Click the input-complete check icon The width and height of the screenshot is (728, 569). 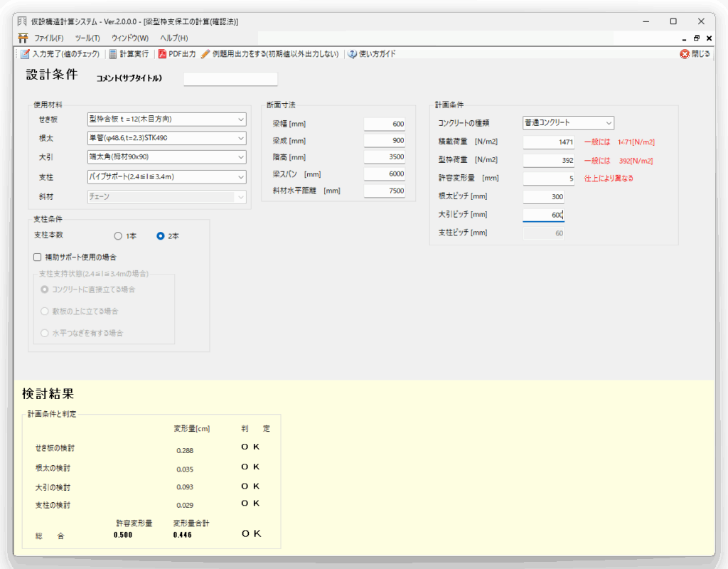pos(25,54)
